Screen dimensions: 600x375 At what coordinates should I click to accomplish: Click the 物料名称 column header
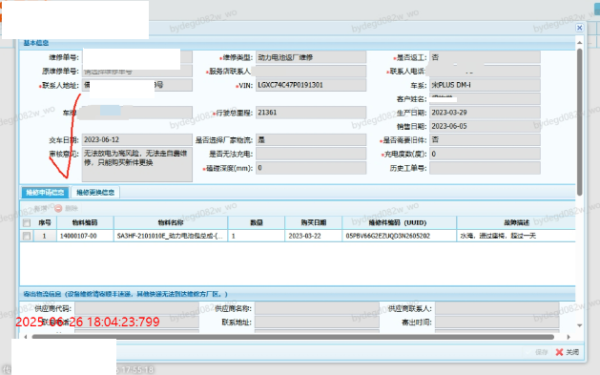[171, 223]
